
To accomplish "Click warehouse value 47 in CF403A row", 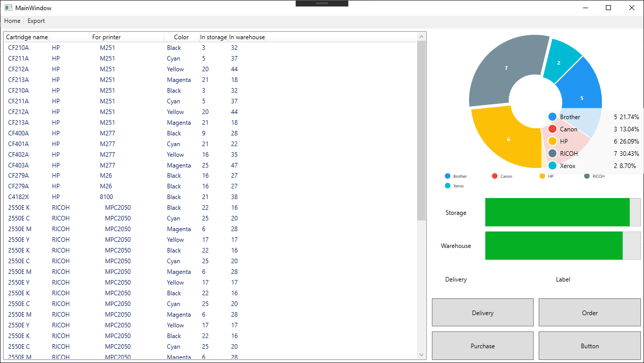I will [x=234, y=165].
